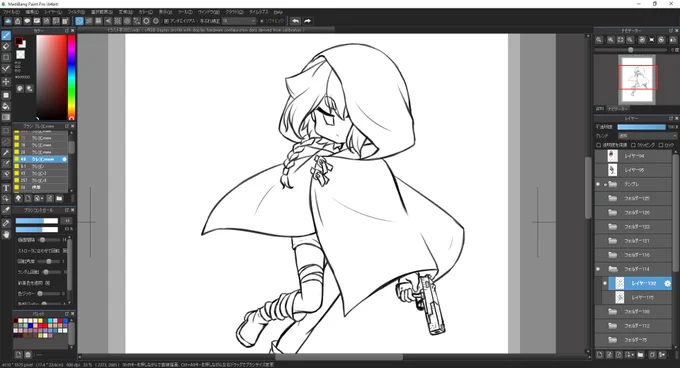Click the rainbow hue bar in Color panel
The width and height of the screenshot is (680, 368).
click(x=71, y=77)
